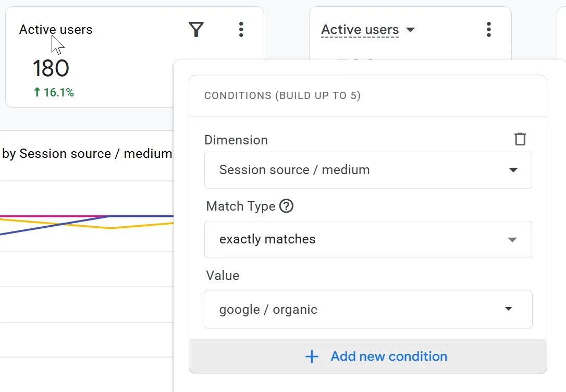Open the Session source / medium dimension dropdown
Image resolution: width=566 pixels, height=392 pixels.
pos(368,170)
